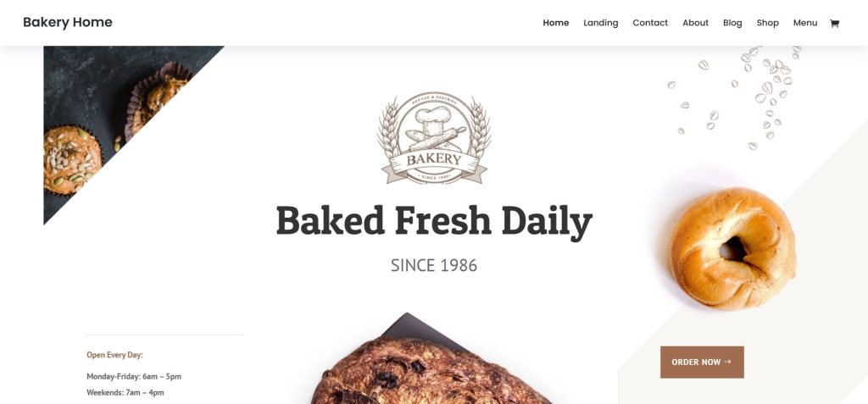Open the Shop page
868x404 pixels.
768,23
